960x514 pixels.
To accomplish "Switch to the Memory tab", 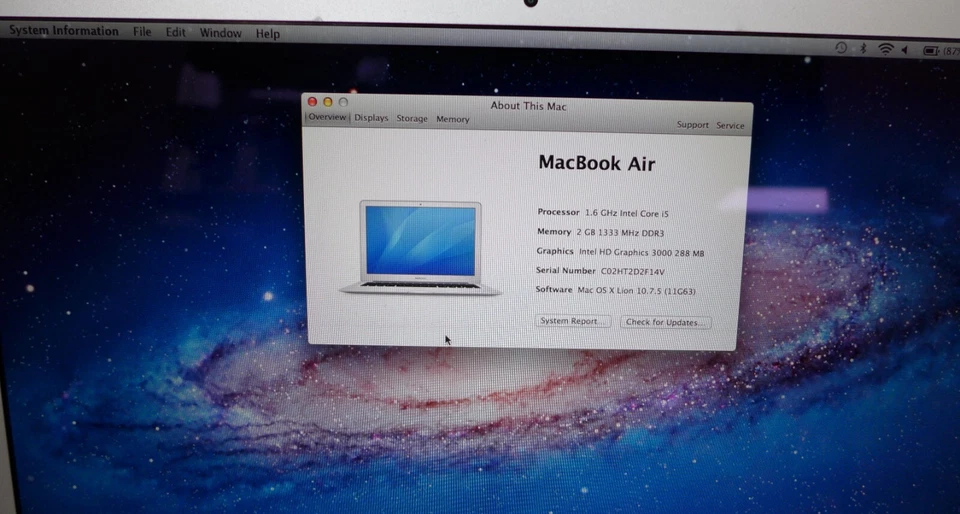I will tap(452, 119).
